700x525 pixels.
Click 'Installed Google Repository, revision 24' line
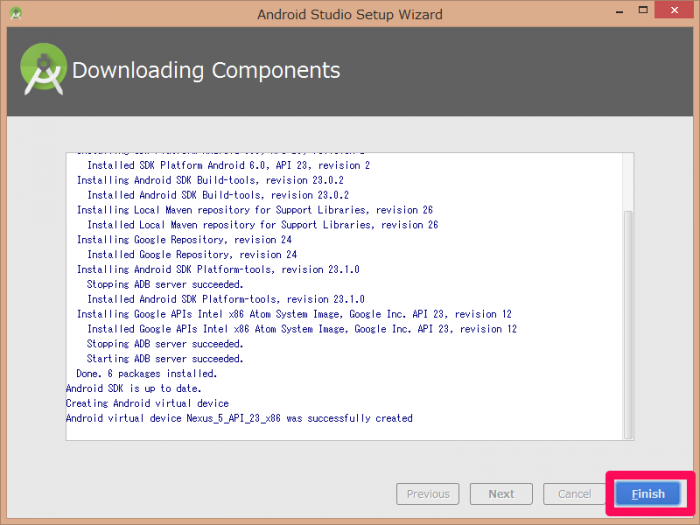pyautogui.click(x=192, y=254)
